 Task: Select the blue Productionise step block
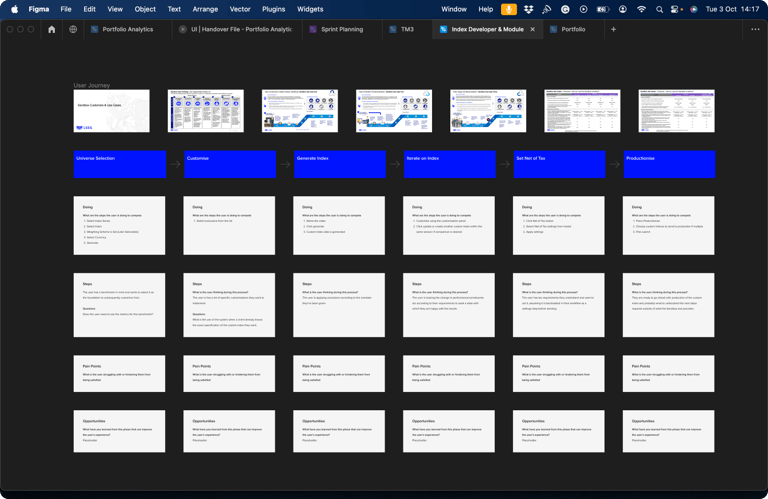click(669, 164)
